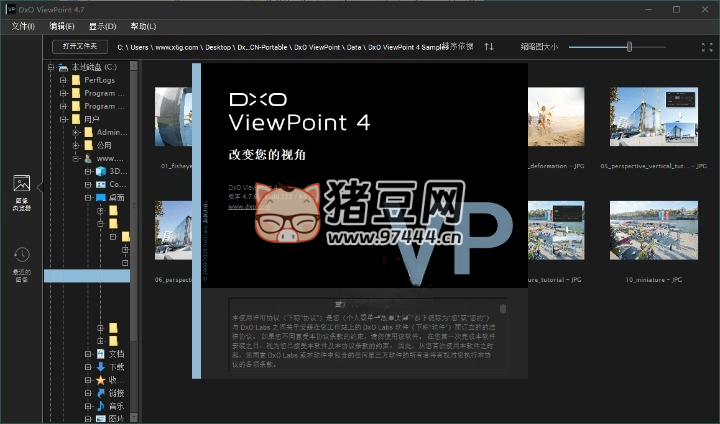Viewport: 720px width, 424px height.
Task: Click the DxO ViewPoint title bar logo
Action: coord(11,9)
